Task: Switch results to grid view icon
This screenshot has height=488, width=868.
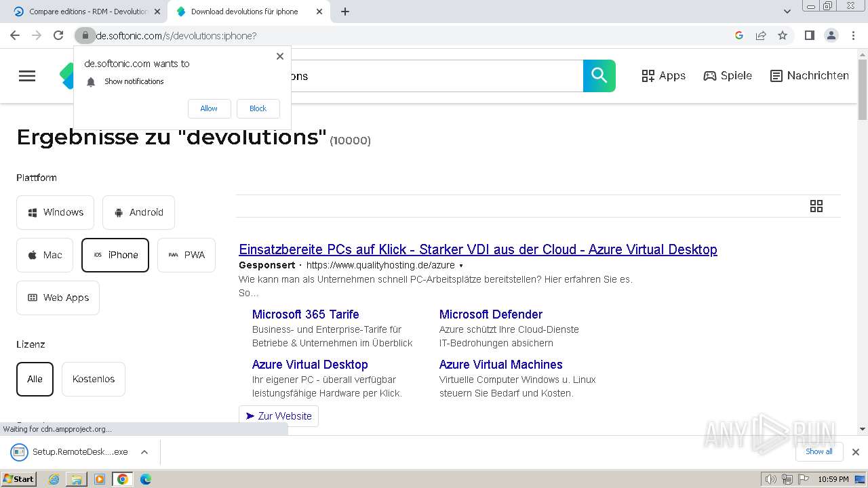Action: tap(816, 206)
